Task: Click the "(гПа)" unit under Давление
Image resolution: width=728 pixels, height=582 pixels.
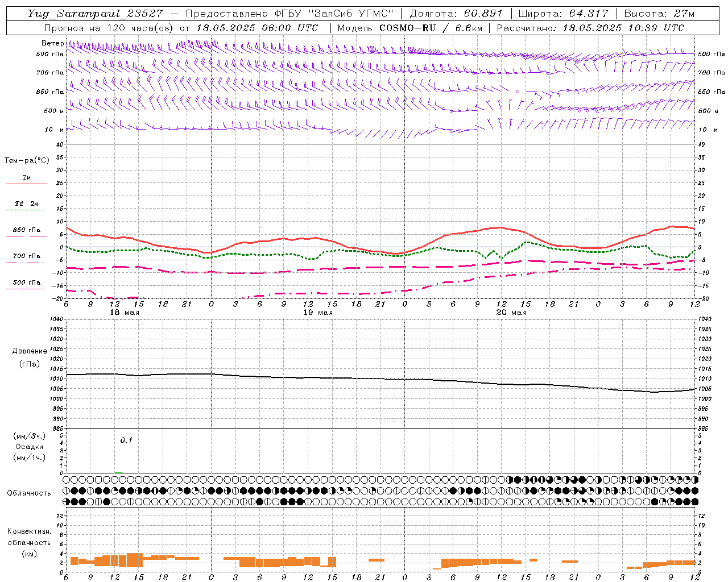Action: (30, 364)
